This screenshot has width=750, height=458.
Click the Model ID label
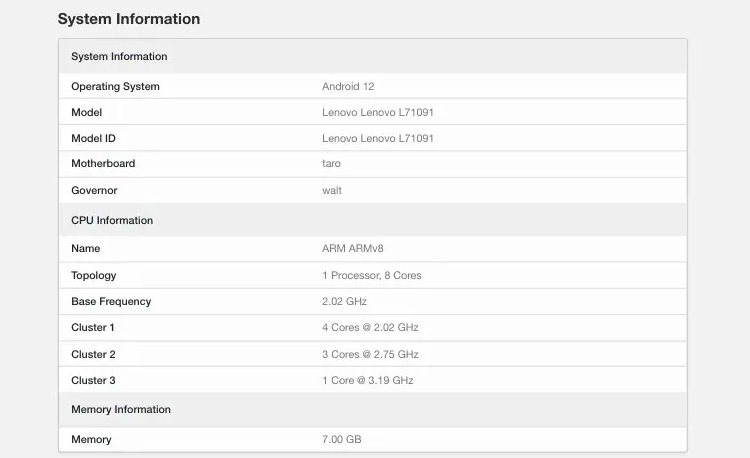[x=93, y=139]
